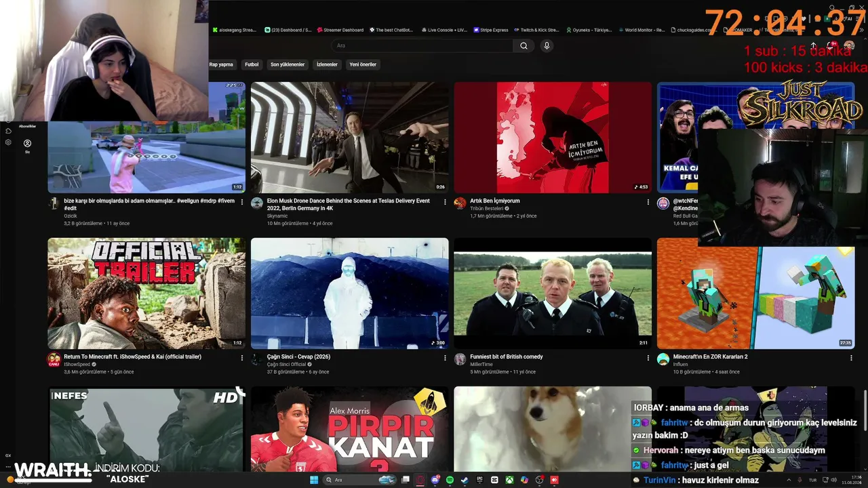Go to the Skynamic channel name link
868x488 pixels.
pyautogui.click(x=277, y=216)
